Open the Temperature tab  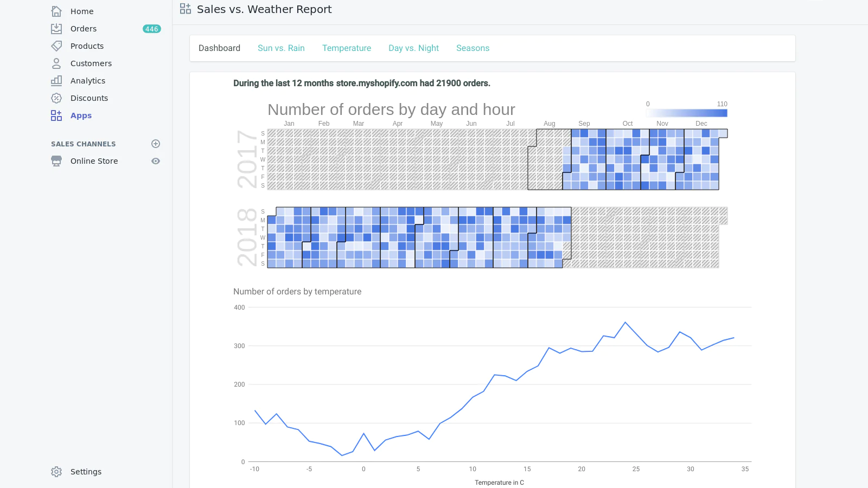347,48
